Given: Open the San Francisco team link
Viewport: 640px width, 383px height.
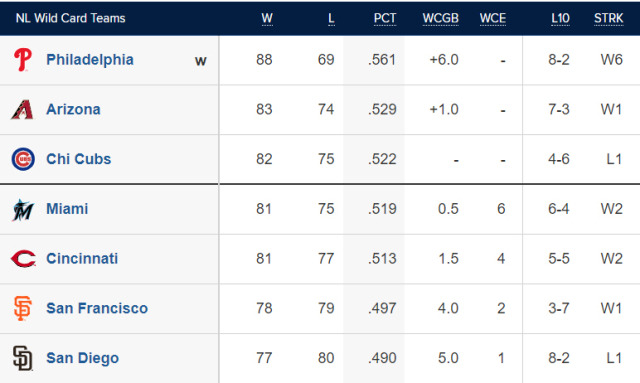Looking at the screenshot, I should pos(97,308).
